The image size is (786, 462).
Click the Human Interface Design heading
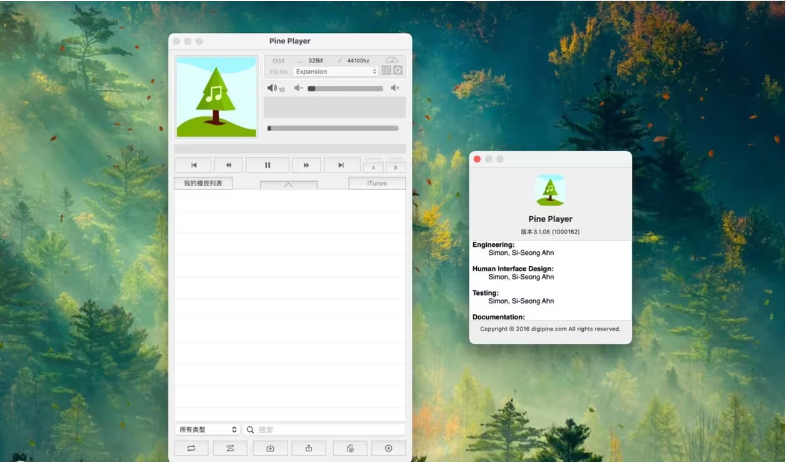(x=513, y=269)
